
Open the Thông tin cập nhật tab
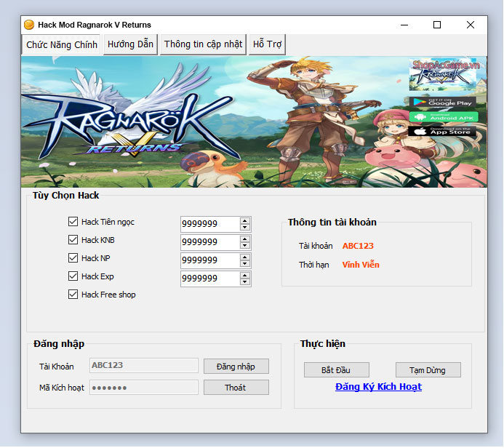click(203, 44)
